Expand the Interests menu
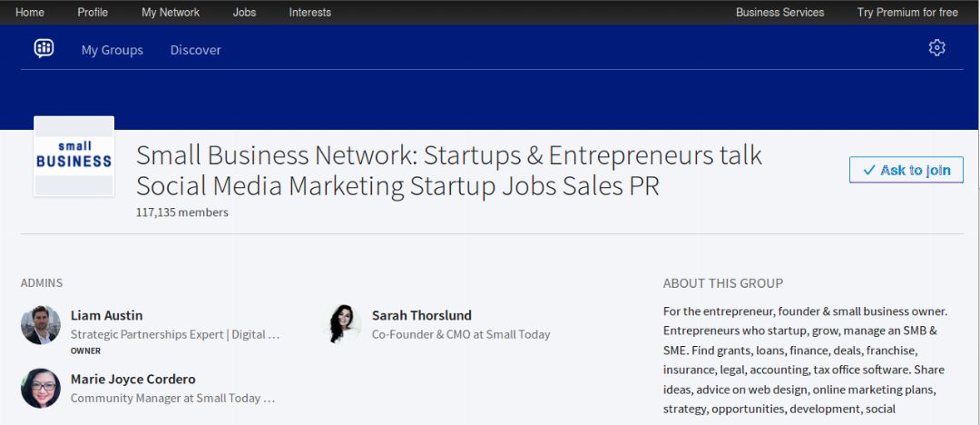 coord(310,13)
